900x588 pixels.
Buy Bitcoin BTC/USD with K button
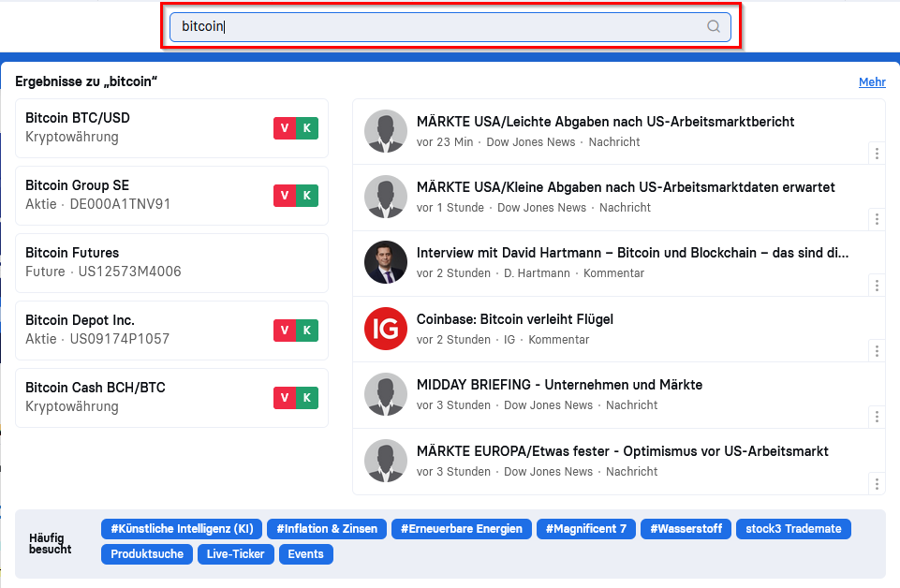[307, 128]
